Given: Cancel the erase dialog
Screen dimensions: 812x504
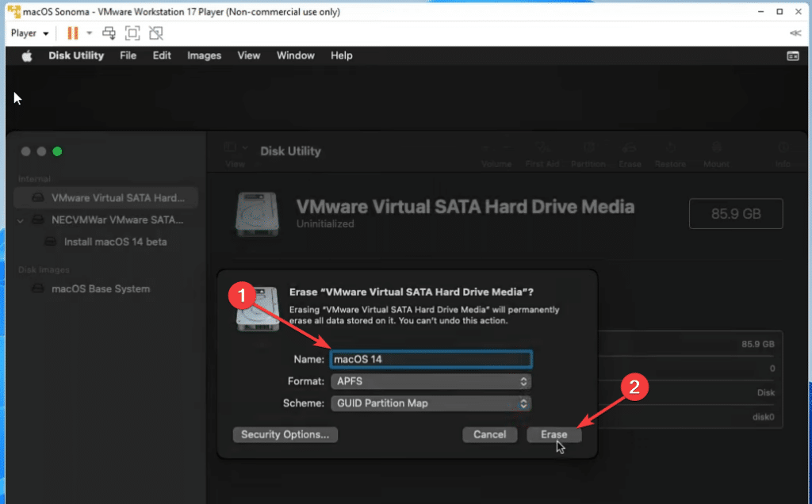Looking at the screenshot, I should coord(489,435).
